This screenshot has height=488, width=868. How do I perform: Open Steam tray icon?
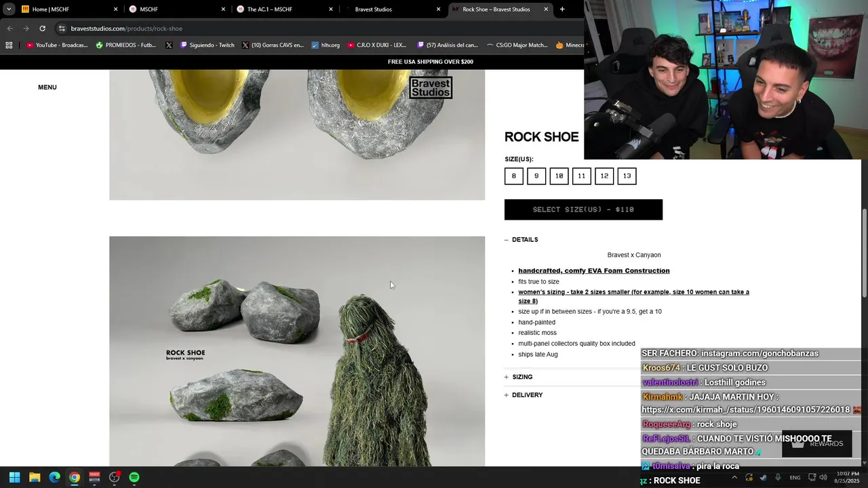pyautogui.click(x=764, y=477)
